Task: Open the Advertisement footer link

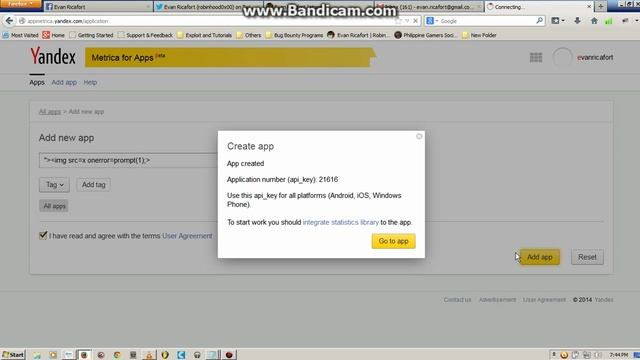Action: (497, 300)
